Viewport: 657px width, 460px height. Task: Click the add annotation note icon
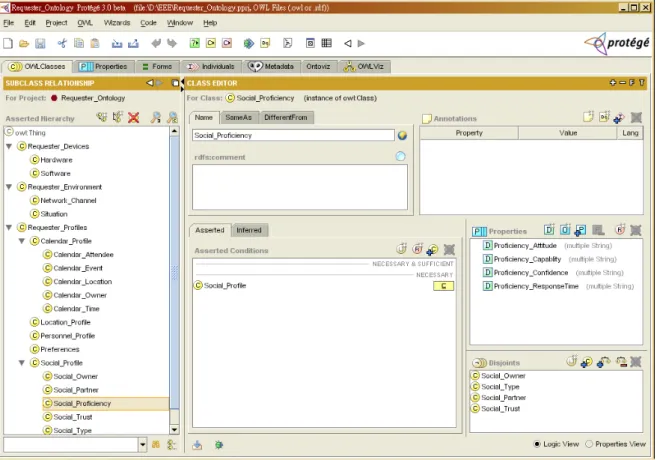[x=588, y=117]
